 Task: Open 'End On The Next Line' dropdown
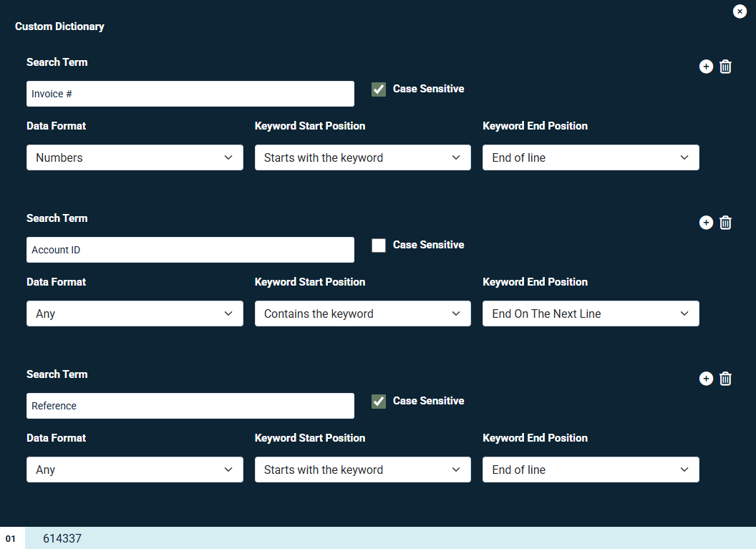coord(591,314)
